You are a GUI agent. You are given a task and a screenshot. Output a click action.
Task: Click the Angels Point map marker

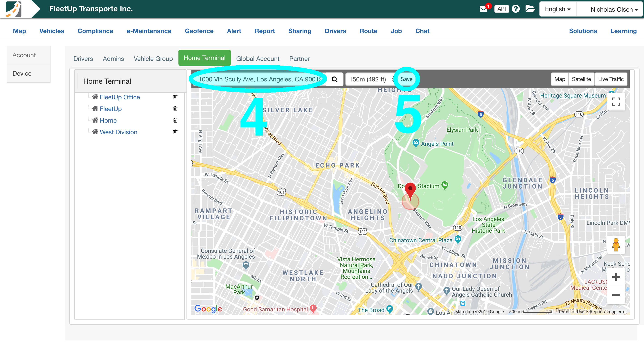click(415, 143)
